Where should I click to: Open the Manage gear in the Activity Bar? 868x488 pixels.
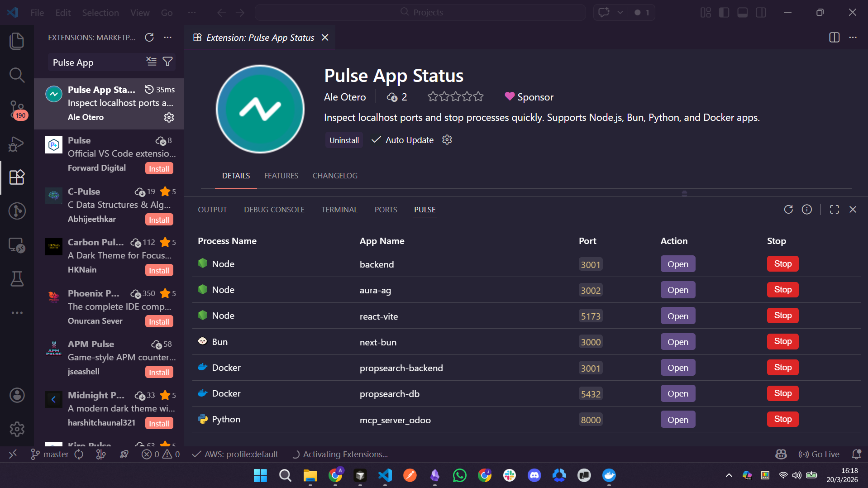(x=17, y=429)
